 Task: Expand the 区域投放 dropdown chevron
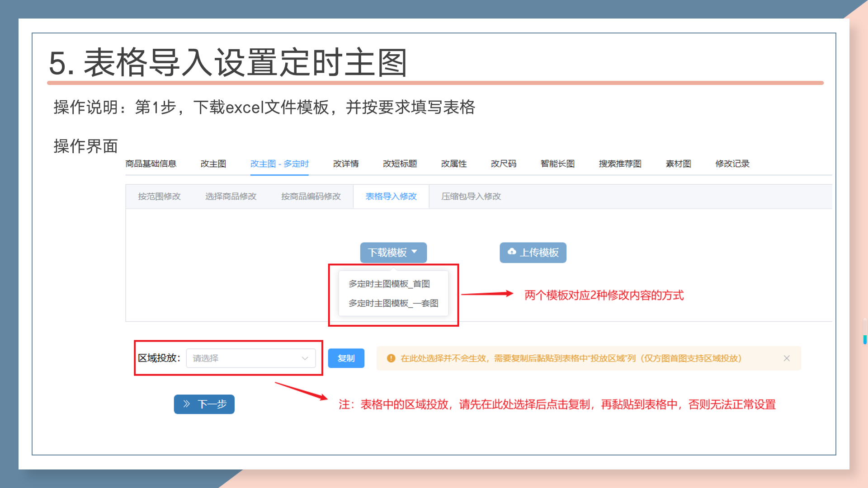pos(305,358)
